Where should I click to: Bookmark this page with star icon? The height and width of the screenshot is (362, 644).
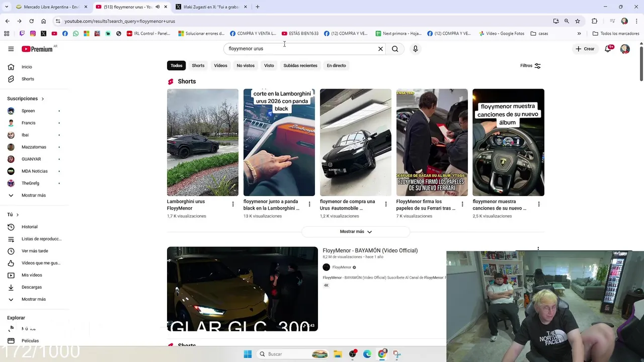point(578,21)
